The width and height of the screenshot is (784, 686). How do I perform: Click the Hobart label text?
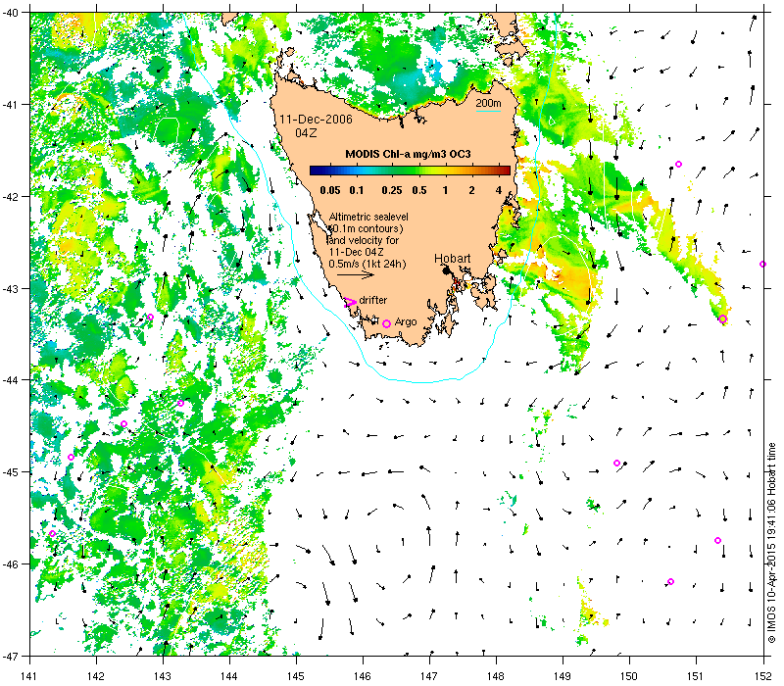pyautogui.click(x=453, y=258)
